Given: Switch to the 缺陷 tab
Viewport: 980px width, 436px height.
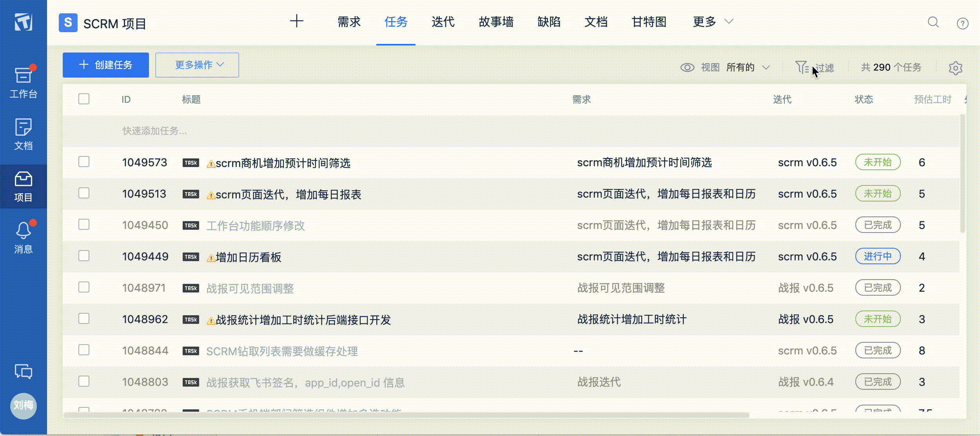Looking at the screenshot, I should 549,22.
